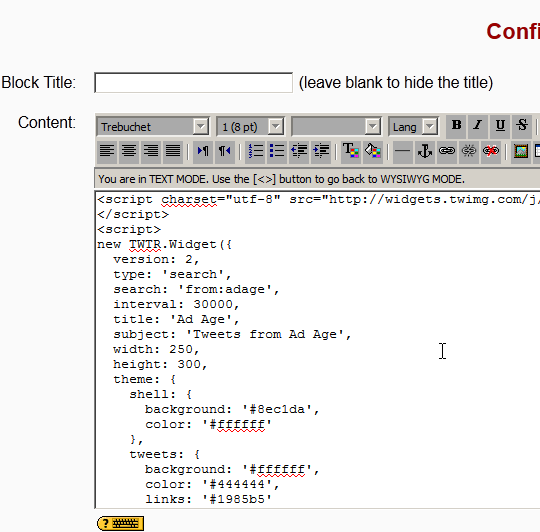Image resolution: width=540 pixels, height=532 pixels.
Task: Click line "height: 300,"
Action: coord(160,364)
